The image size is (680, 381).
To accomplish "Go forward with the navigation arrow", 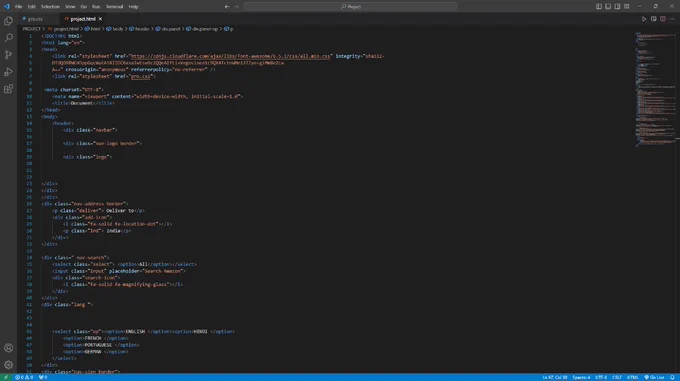I will [x=237, y=7].
